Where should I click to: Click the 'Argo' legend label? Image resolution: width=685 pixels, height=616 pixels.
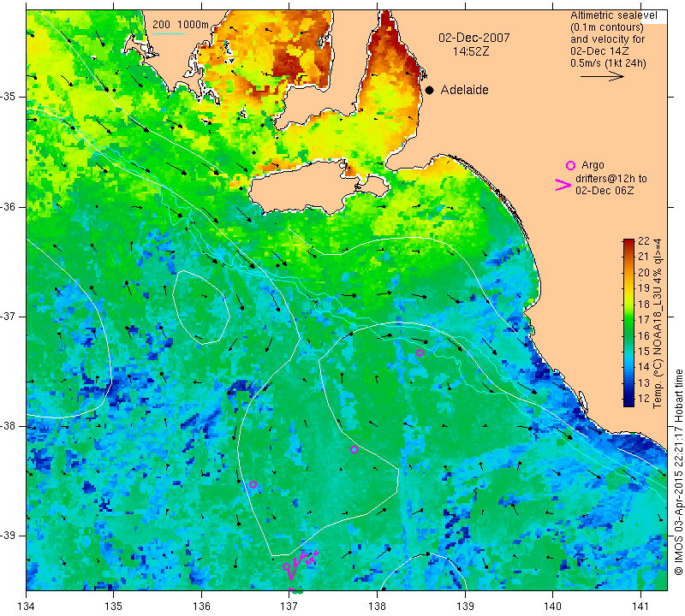(x=593, y=165)
